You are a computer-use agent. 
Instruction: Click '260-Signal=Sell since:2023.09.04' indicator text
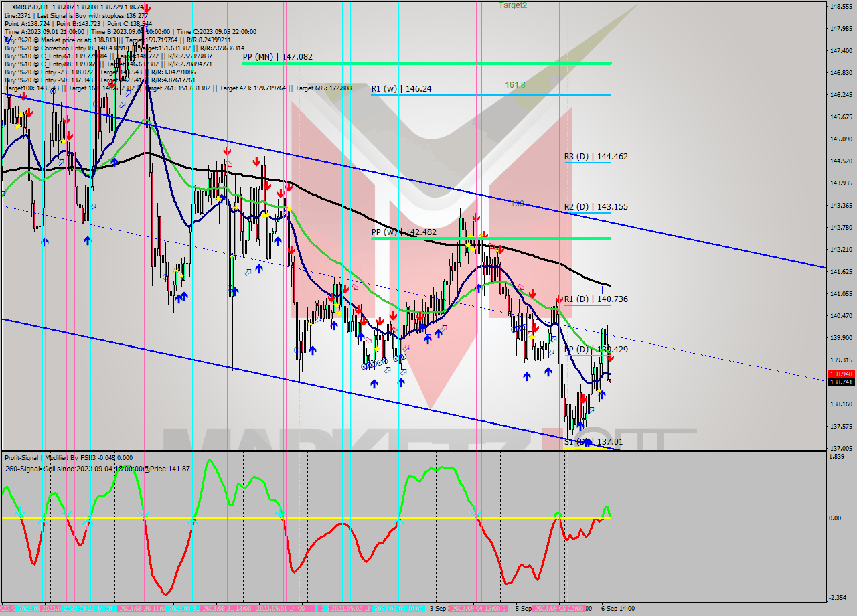(x=97, y=469)
